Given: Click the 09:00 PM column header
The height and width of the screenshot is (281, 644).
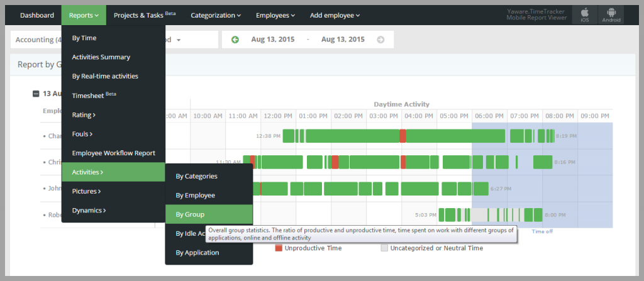Looking at the screenshot, I should pyautogui.click(x=595, y=116).
